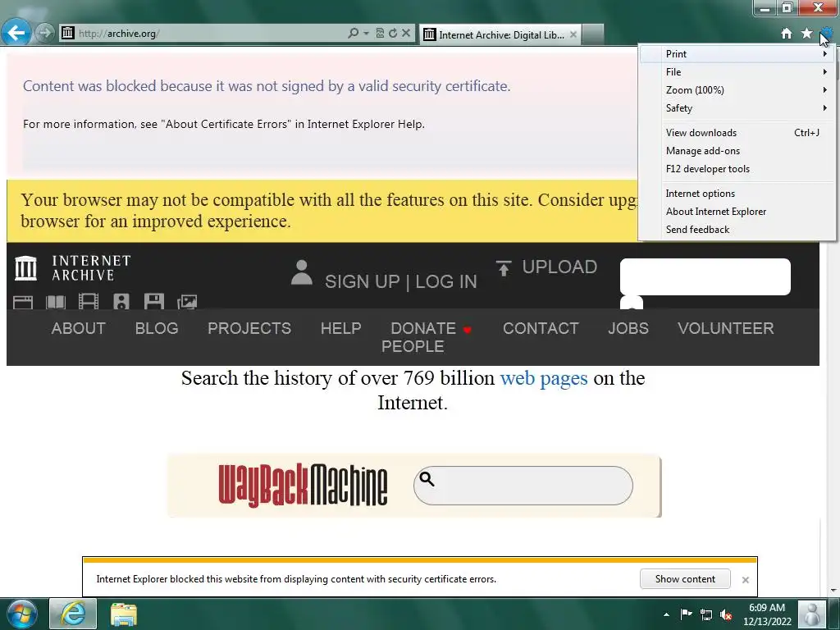Screen dimensions: 840x630
Task: Open Internet options
Action: tap(737, 194)
